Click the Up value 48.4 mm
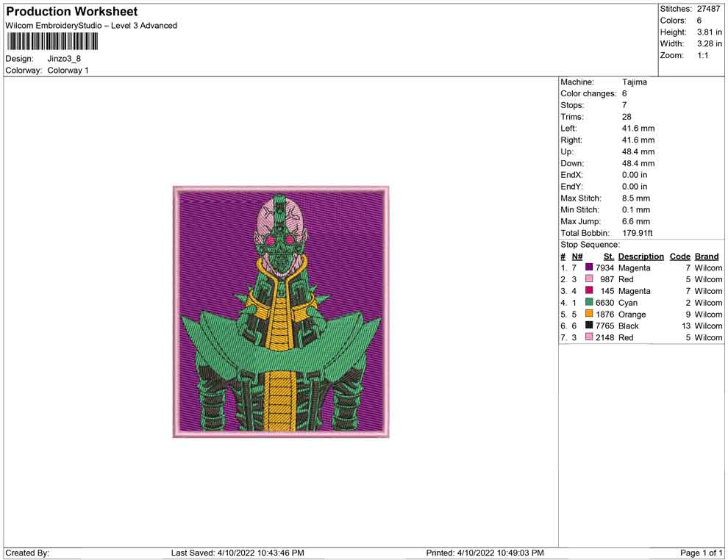 (x=638, y=151)
